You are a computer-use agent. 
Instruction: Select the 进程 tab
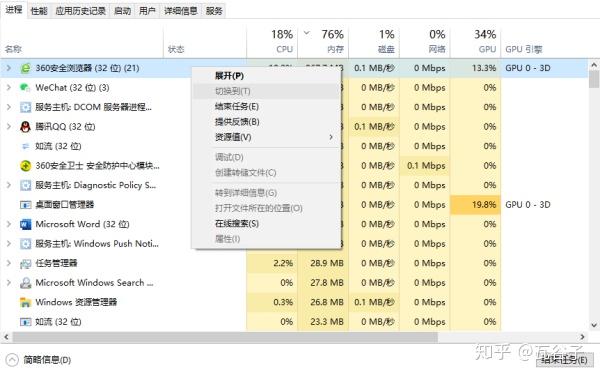click(14, 10)
